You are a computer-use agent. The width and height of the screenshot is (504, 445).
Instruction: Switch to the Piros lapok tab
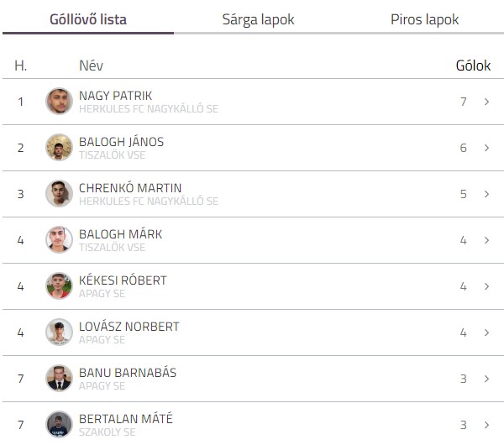click(424, 19)
